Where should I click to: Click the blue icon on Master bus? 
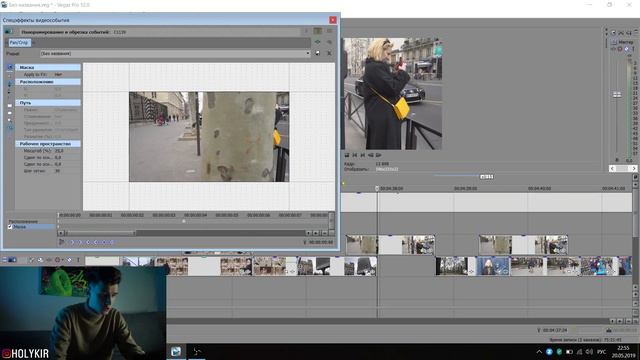627,49
